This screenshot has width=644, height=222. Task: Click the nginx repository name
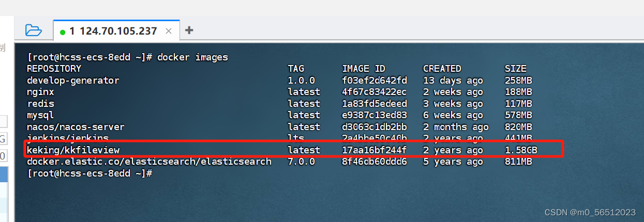point(40,92)
